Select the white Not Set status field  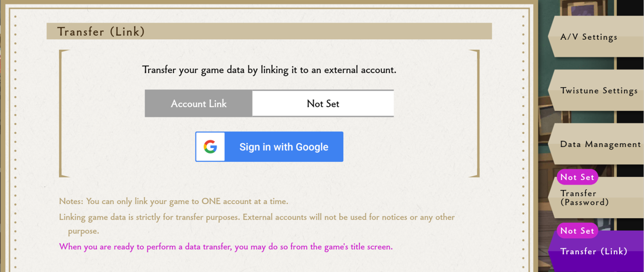(x=323, y=103)
